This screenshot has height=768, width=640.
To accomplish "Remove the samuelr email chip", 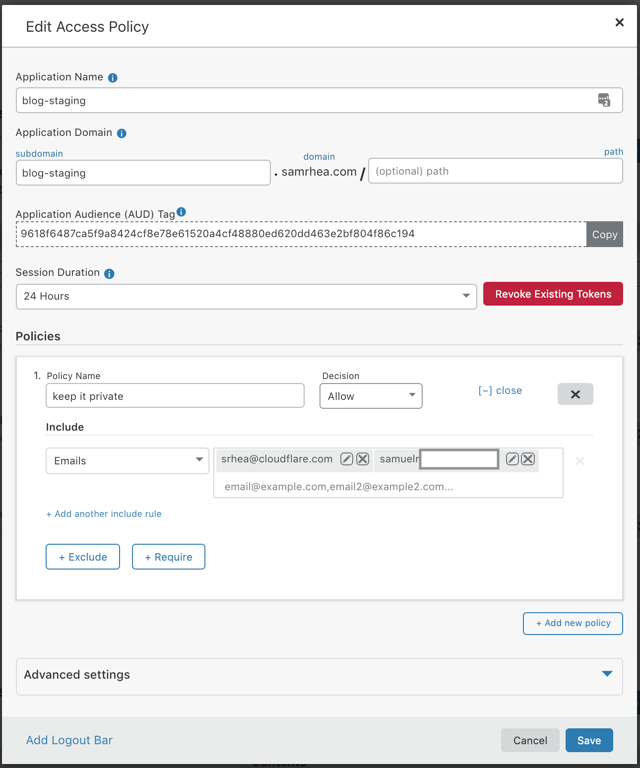I will tap(528, 459).
